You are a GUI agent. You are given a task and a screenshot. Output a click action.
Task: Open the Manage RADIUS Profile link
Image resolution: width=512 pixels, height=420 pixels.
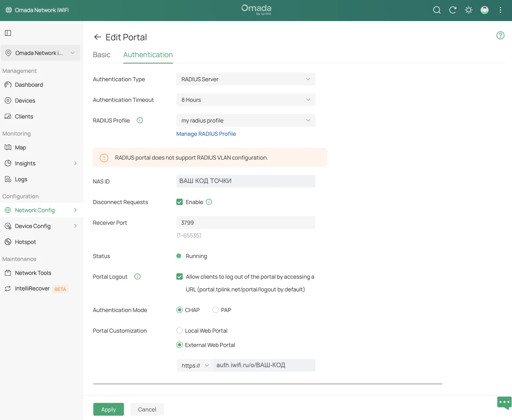click(x=206, y=134)
